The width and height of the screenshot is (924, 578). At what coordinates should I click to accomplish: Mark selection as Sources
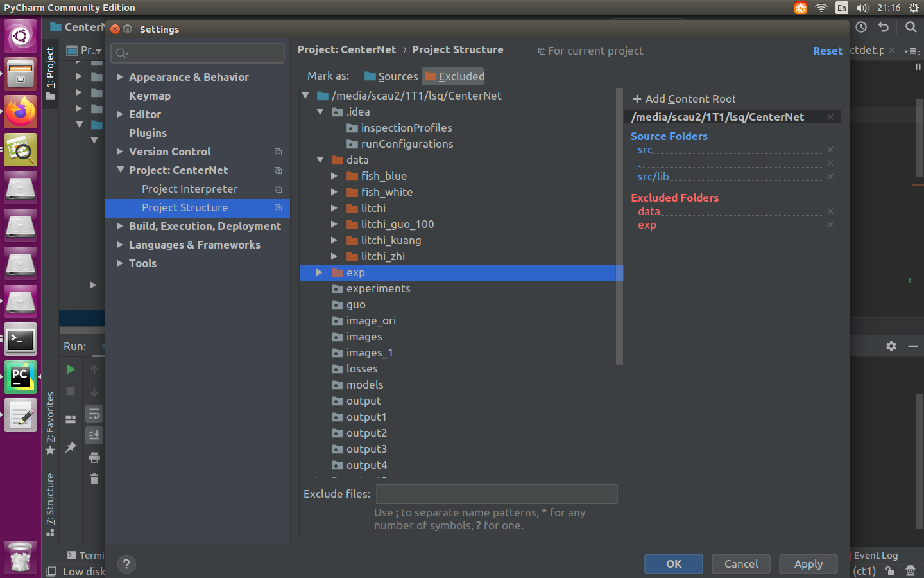point(391,76)
